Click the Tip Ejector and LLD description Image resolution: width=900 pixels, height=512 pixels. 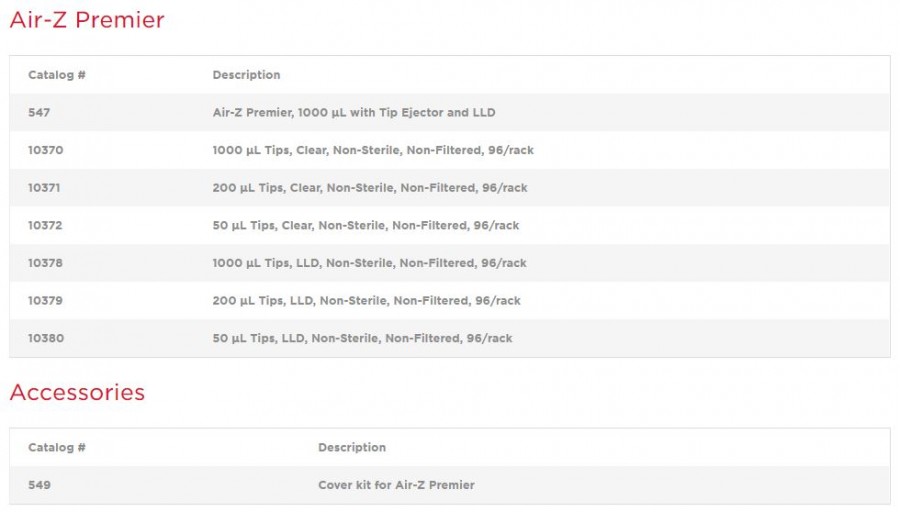(353, 113)
